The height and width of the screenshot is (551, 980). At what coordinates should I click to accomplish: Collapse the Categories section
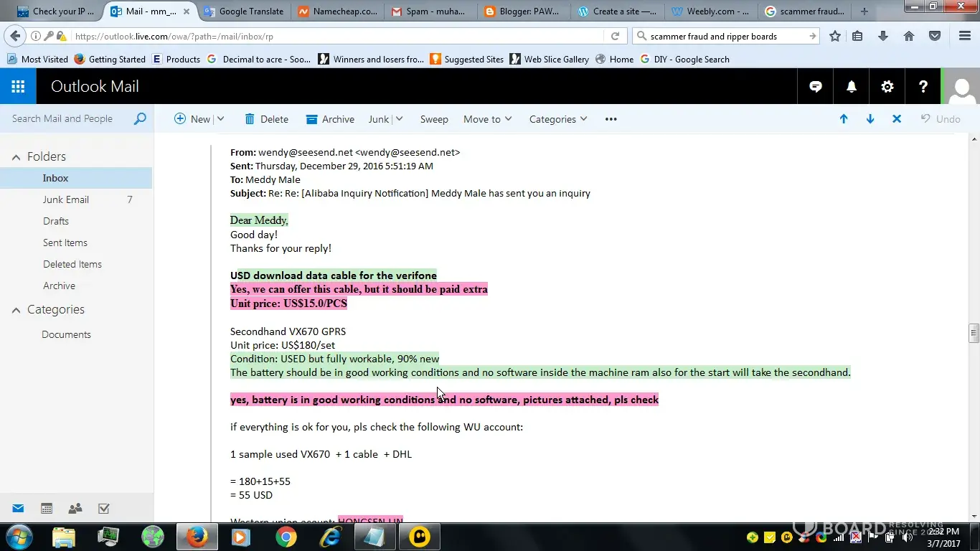[x=16, y=310]
